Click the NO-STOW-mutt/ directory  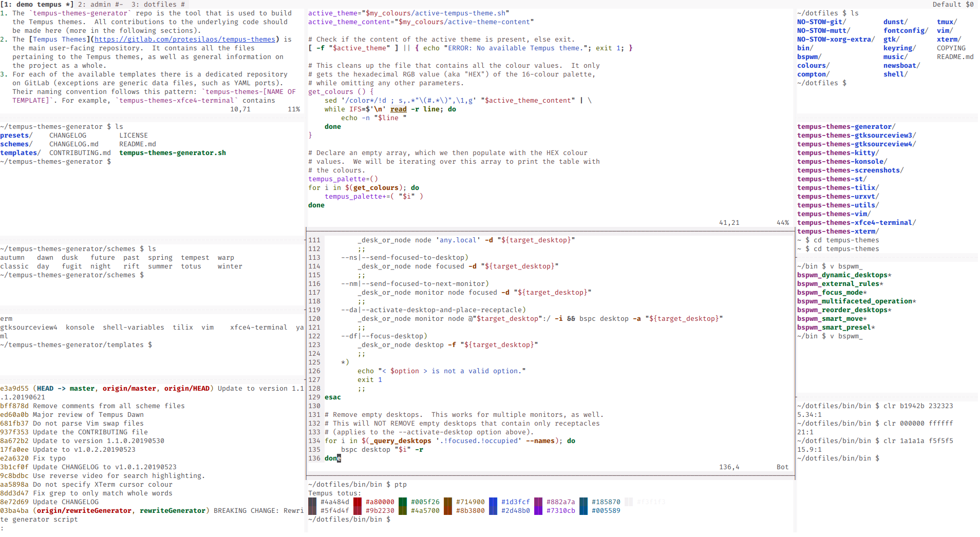824,30
